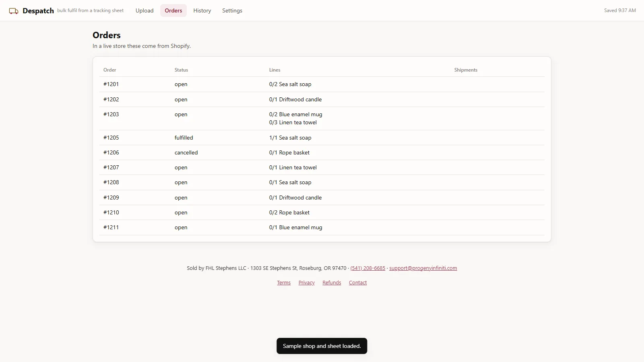
Task: Select order #1202
Action: click(111, 99)
